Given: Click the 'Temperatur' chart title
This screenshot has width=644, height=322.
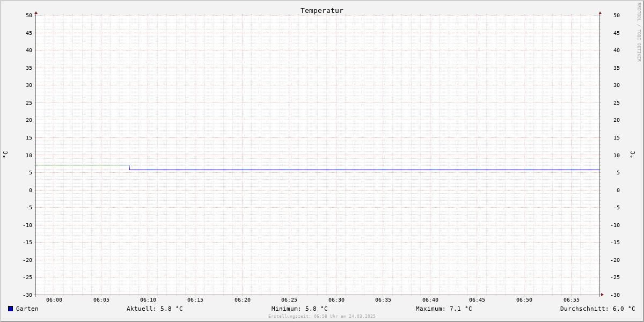Looking at the screenshot, I should pyautogui.click(x=322, y=10).
